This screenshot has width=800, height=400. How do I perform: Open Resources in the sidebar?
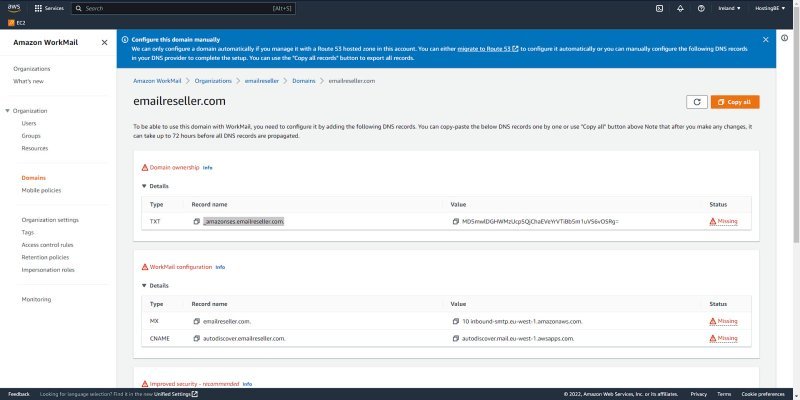click(x=35, y=148)
